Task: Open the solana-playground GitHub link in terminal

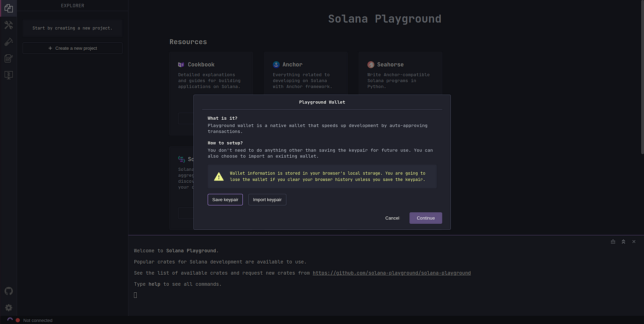Action: (x=391, y=273)
